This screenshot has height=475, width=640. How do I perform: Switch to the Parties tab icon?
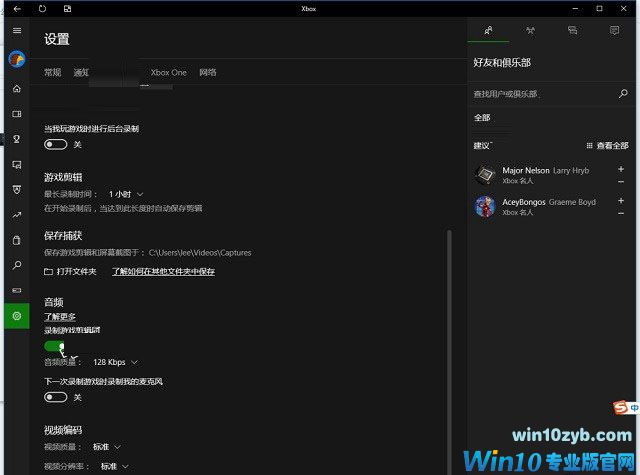530,30
